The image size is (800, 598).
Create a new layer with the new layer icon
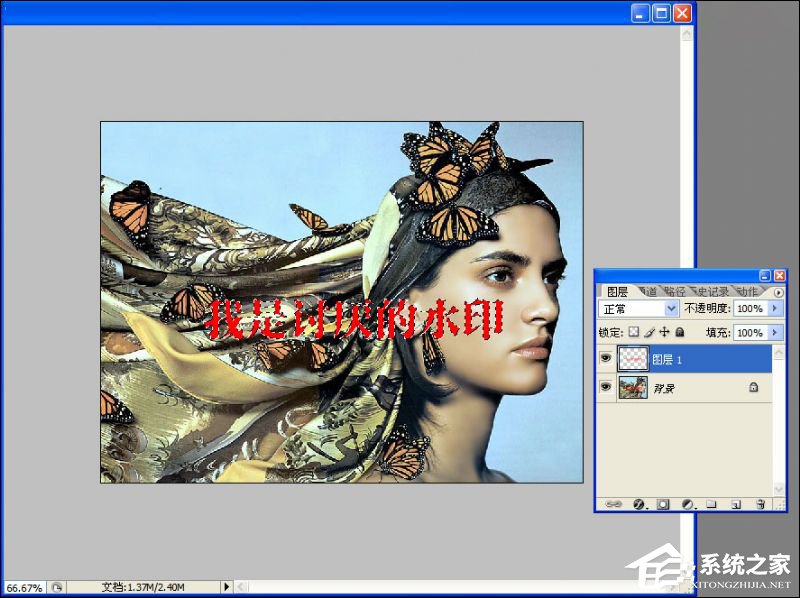[734, 503]
